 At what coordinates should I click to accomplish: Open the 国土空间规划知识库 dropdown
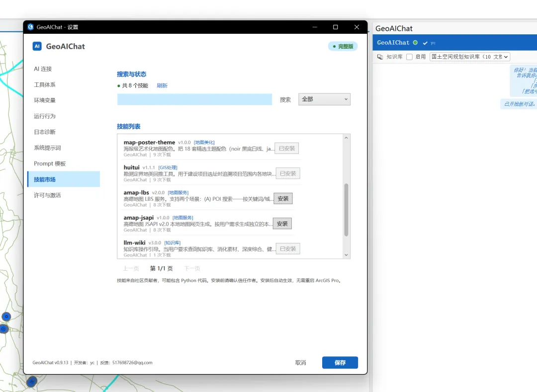469,57
